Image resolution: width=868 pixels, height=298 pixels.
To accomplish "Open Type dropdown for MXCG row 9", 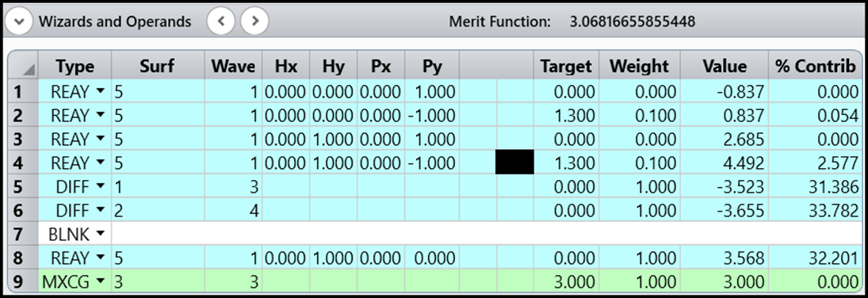I will pyautogui.click(x=100, y=282).
